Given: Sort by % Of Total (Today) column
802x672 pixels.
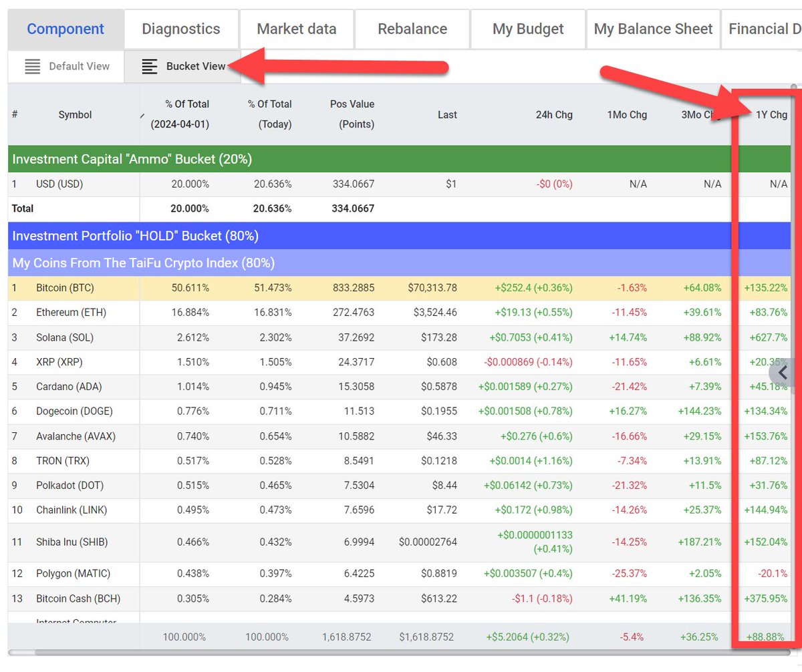Looking at the screenshot, I should (x=269, y=114).
